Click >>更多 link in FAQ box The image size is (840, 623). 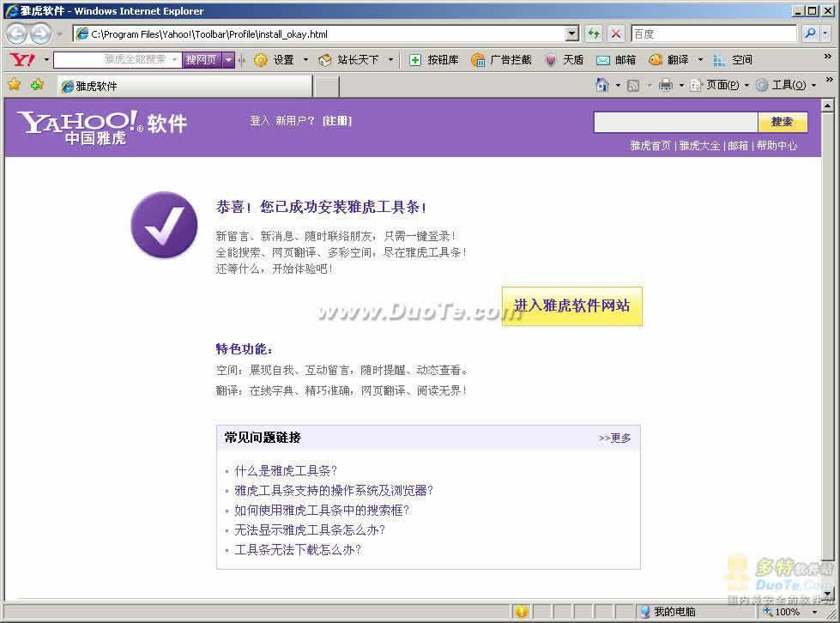(x=614, y=438)
